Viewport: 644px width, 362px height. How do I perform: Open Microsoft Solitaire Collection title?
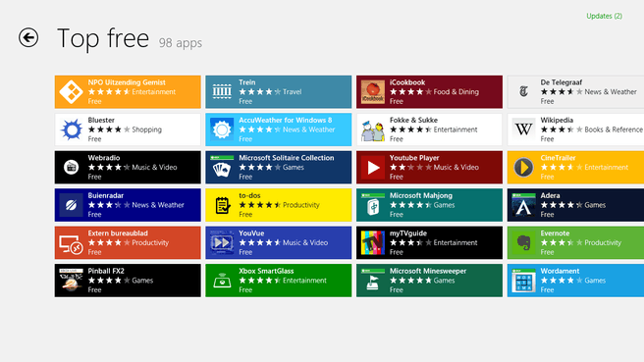tap(287, 158)
